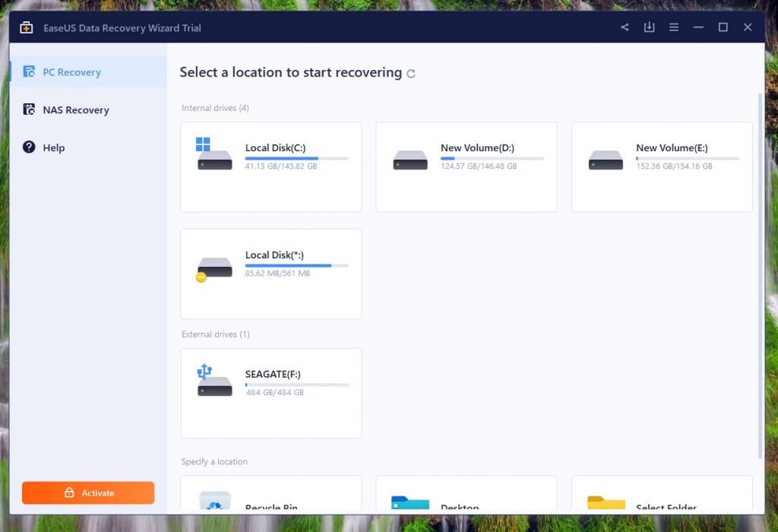This screenshot has height=532, width=778.
Task: Select the SEAGATE(F:) external drive
Action: pyautogui.click(x=270, y=393)
